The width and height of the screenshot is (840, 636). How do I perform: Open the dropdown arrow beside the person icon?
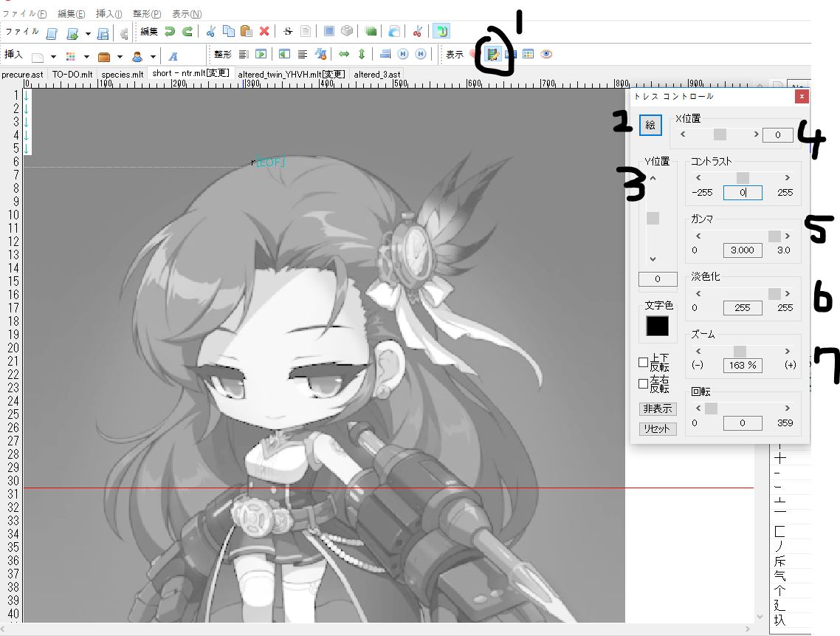(x=154, y=57)
